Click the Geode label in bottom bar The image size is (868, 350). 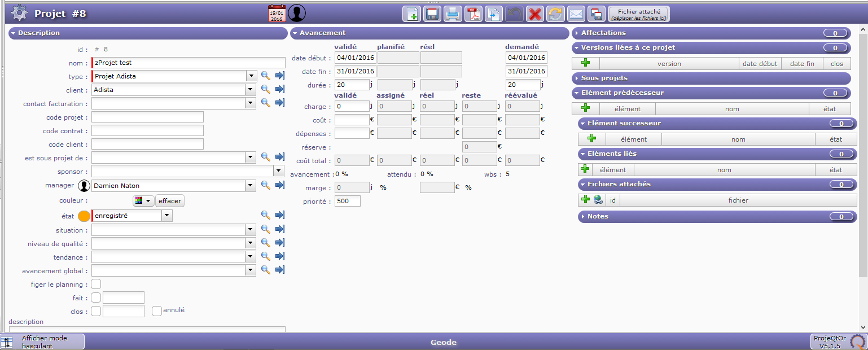point(444,342)
